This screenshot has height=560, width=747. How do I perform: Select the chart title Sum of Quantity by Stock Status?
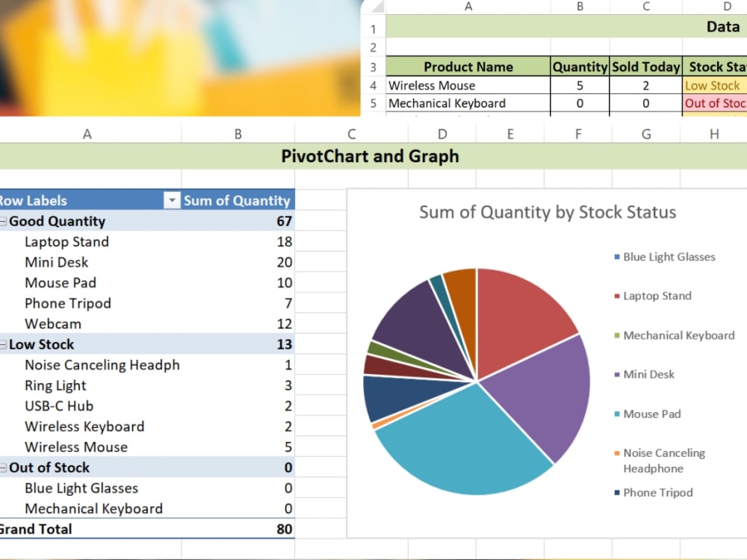(x=548, y=212)
